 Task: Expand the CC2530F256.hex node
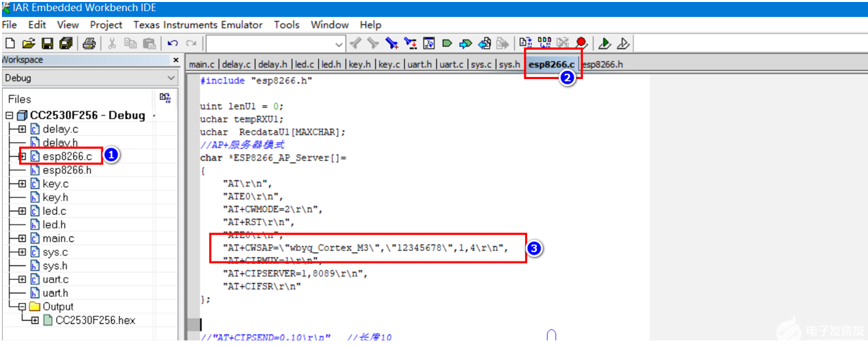pyautogui.click(x=34, y=321)
